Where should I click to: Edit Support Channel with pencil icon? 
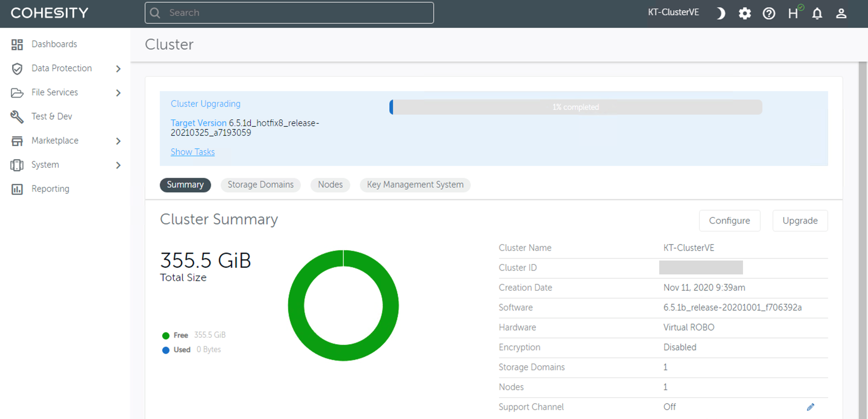pos(810,407)
